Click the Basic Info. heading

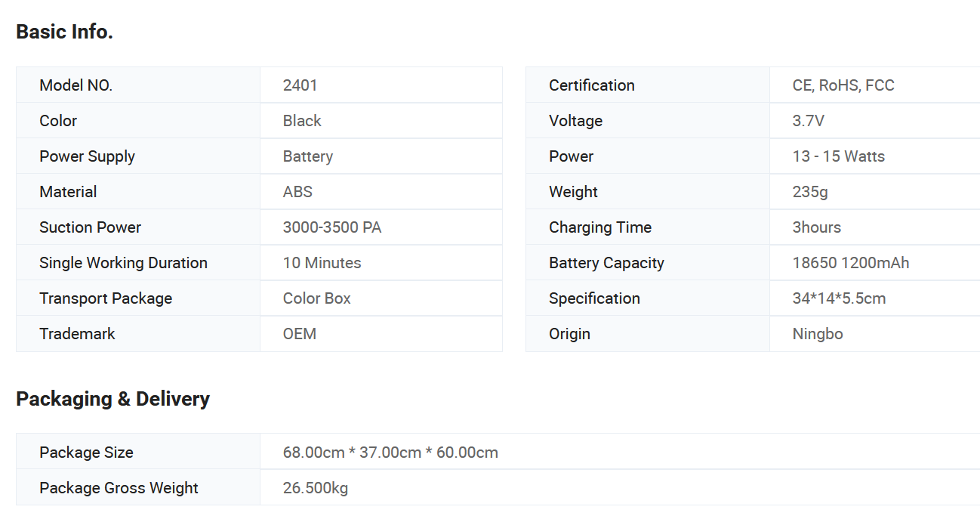[64, 32]
